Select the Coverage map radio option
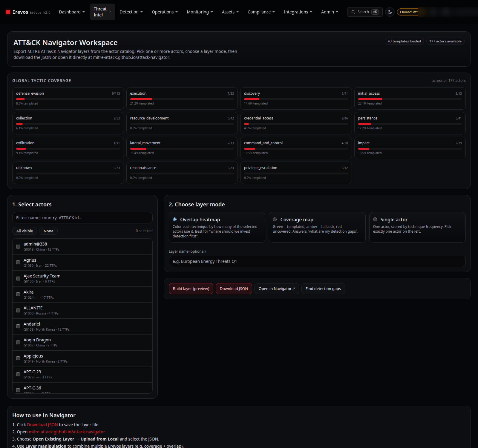The image size is (478, 448). pyautogui.click(x=275, y=220)
